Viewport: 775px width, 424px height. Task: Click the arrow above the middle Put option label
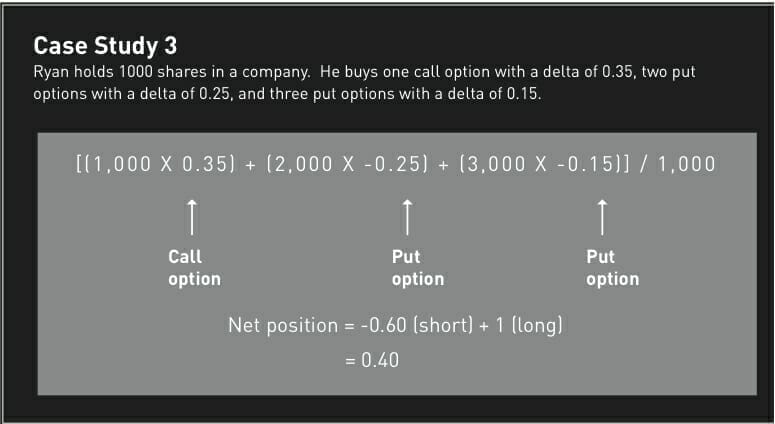406,215
